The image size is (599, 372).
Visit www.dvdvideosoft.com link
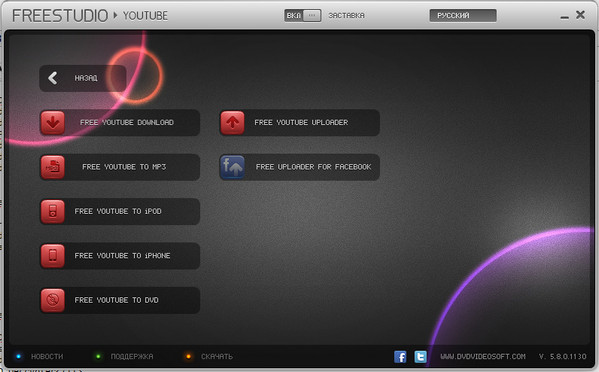(483, 356)
